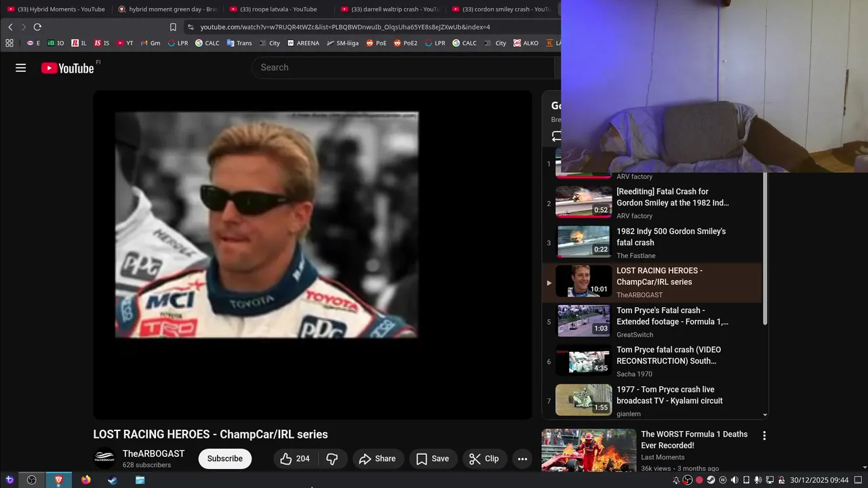868x488 pixels.
Task: Subscribe to TheARBOGAST channel
Action: pyautogui.click(x=224, y=459)
